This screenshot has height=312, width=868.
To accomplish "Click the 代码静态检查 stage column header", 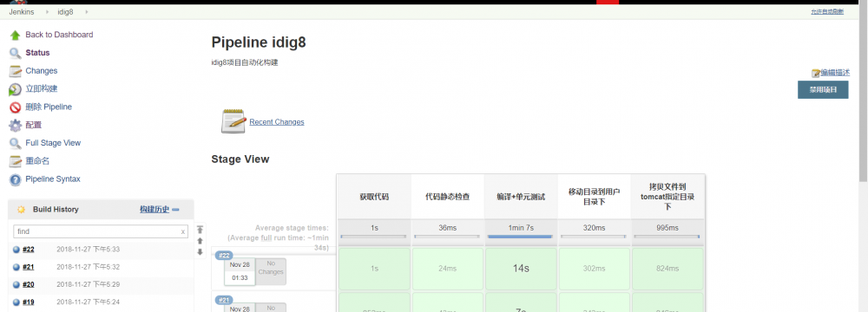I will [x=448, y=197].
